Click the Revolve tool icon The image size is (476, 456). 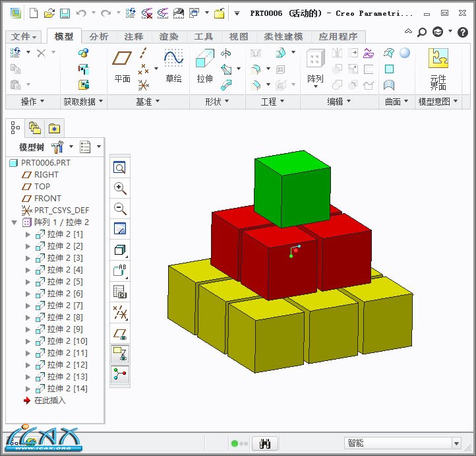click(x=225, y=53)
